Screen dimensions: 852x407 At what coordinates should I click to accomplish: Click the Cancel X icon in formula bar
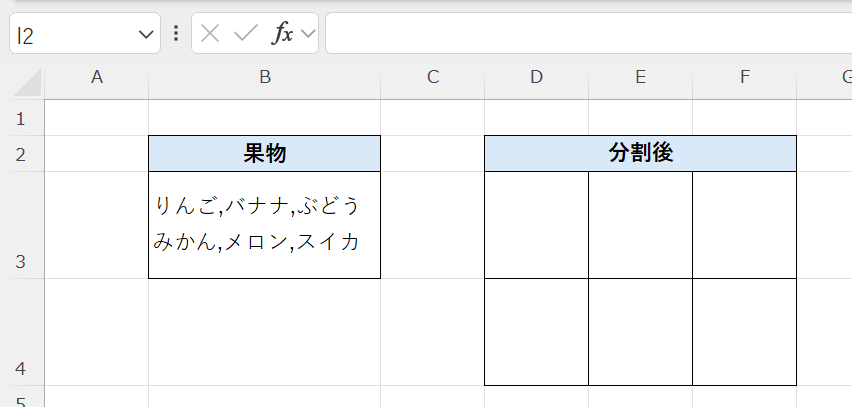(209, 34)
